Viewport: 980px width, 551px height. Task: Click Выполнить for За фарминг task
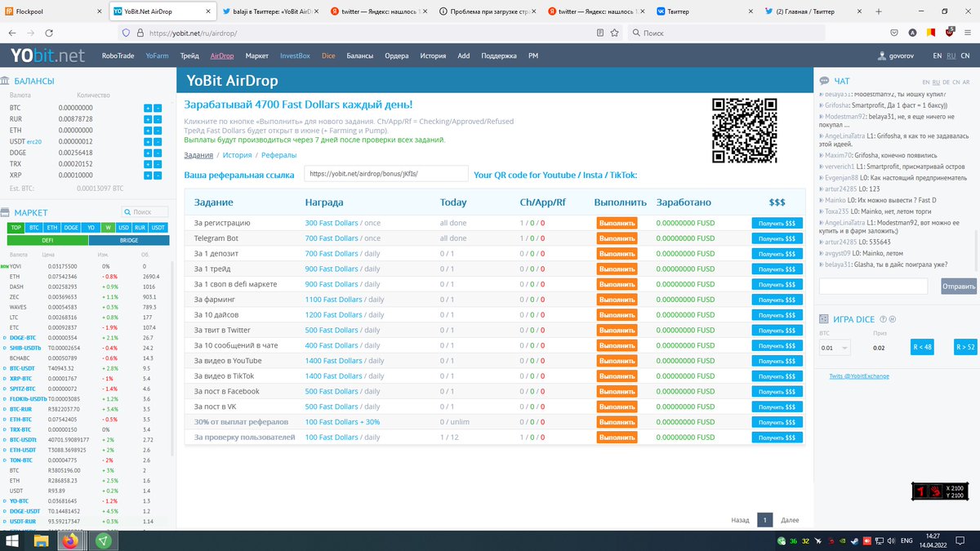[617, 300]
